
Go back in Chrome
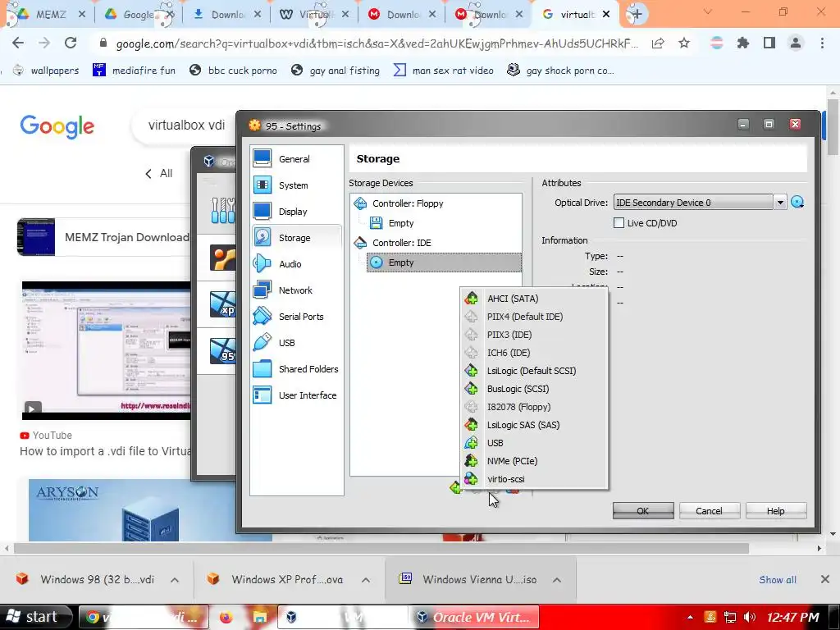pos(18,43)
